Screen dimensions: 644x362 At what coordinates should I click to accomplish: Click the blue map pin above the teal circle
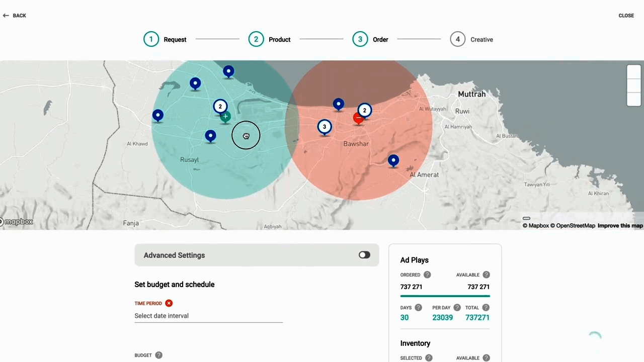tap(228, 71)
